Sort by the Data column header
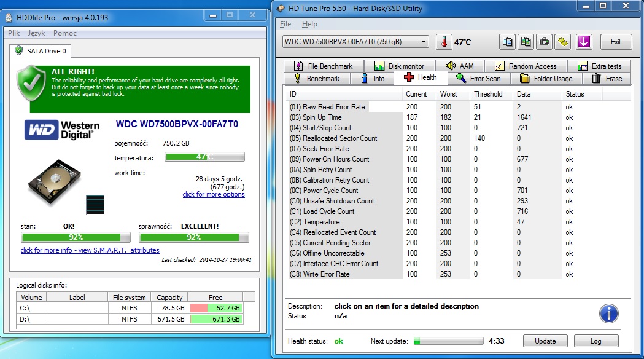This screenshot has height=359, width=644. 538,94
